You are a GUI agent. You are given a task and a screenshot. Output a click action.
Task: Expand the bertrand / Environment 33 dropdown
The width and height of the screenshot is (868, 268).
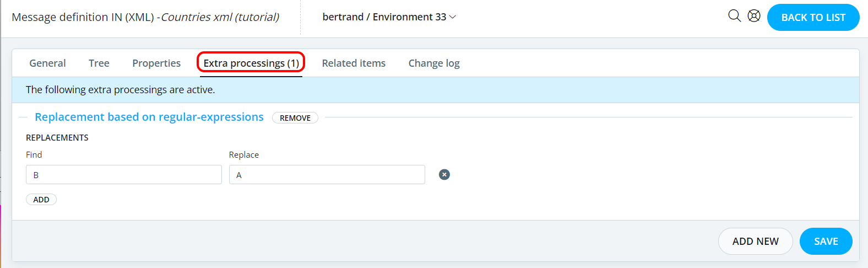(x=389, y=17)
